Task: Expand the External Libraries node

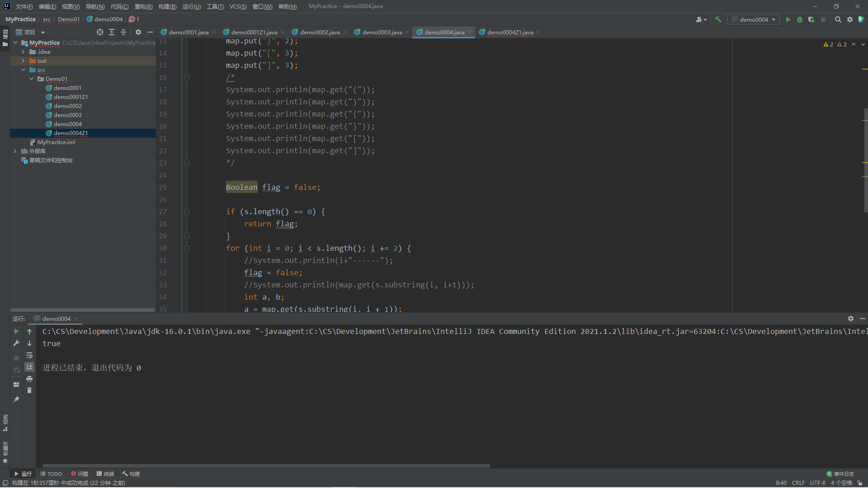Action: tap(15, 151)
